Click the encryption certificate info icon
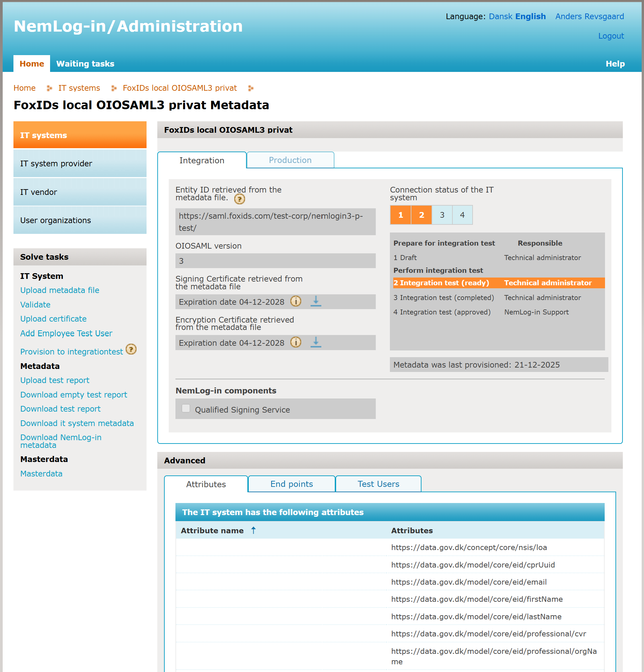The width and height of the screenshot is (644, 672). 295,342
